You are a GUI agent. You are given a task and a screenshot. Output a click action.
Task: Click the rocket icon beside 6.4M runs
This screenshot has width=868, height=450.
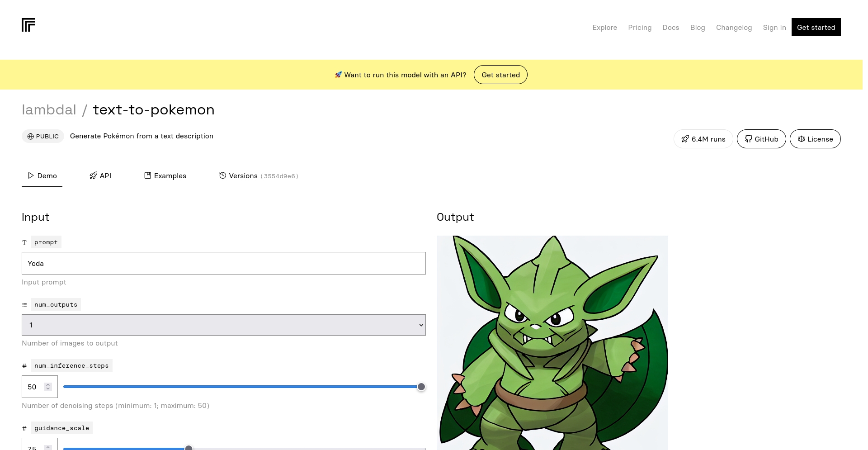click(x=685, y=139)
